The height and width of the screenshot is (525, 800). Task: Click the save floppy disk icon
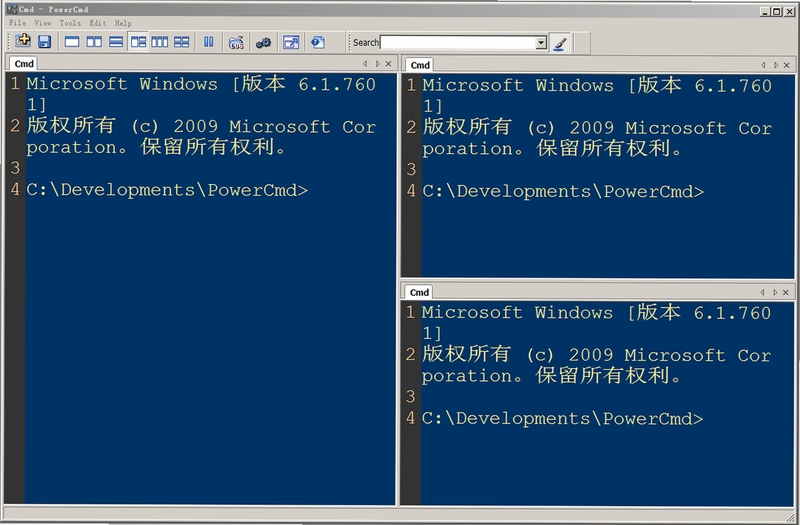[44, 42]
